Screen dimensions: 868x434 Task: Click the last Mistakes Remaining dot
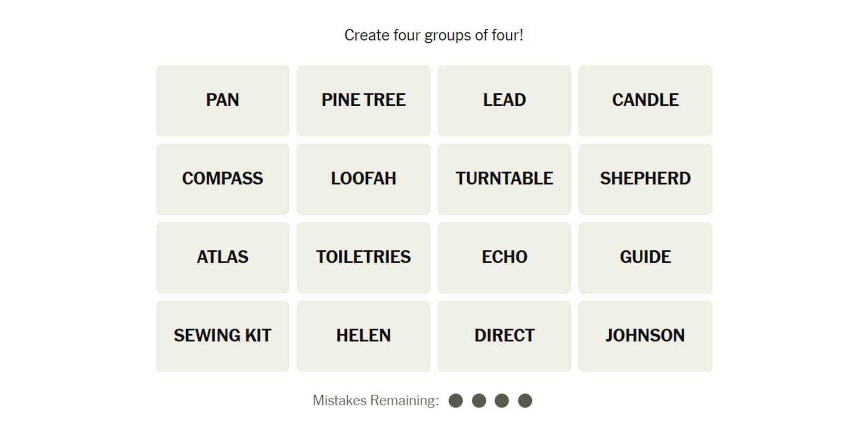525,401
